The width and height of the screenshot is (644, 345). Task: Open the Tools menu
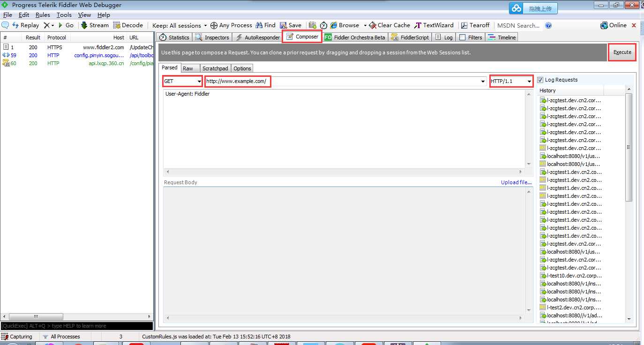pos(64,15)
